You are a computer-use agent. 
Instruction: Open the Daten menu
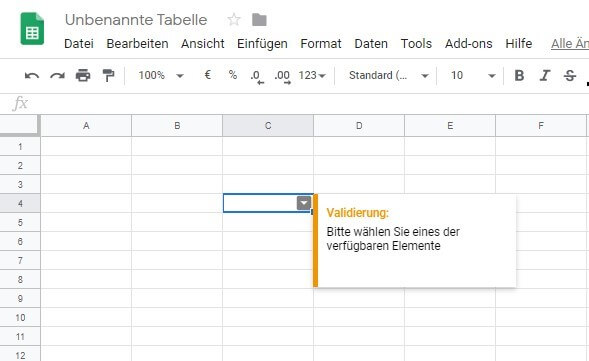[x=371, y=44]
